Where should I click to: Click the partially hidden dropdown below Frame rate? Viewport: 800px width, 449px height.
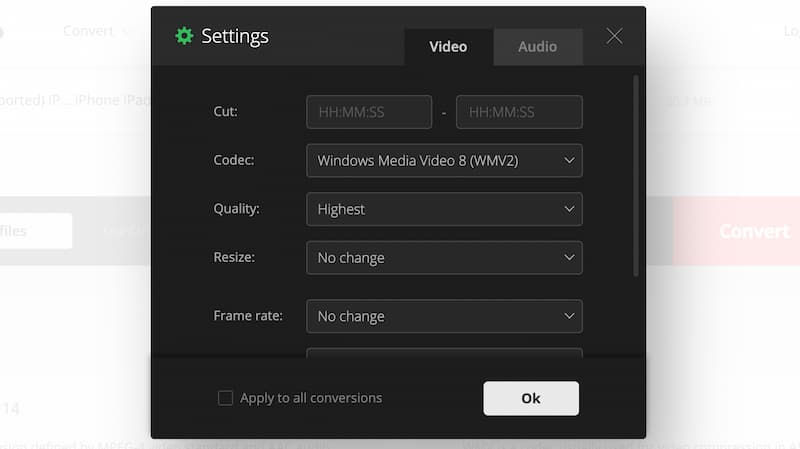click(x=444, y=352)
